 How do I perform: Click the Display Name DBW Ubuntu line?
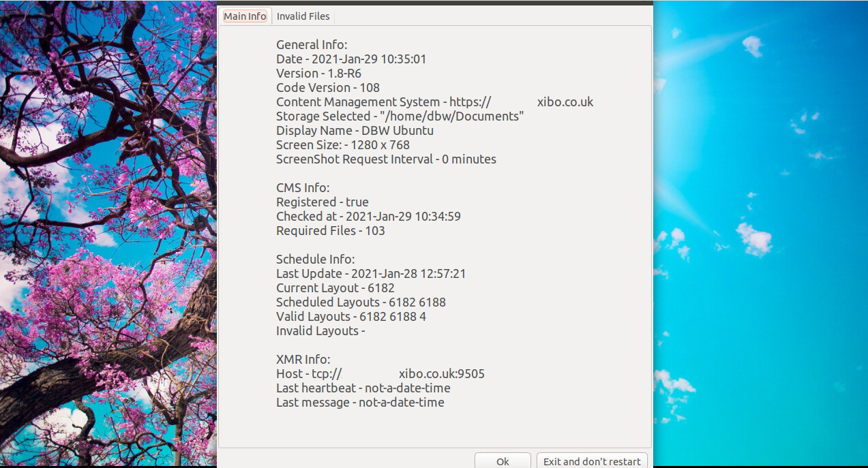[355, 131]
